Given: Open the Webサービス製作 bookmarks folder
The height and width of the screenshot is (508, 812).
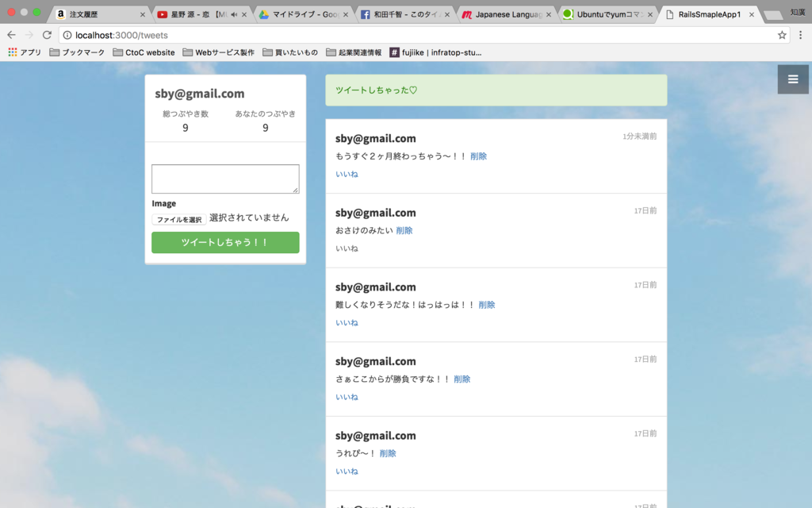Looking at the screenshot, I should coord(218,52).
